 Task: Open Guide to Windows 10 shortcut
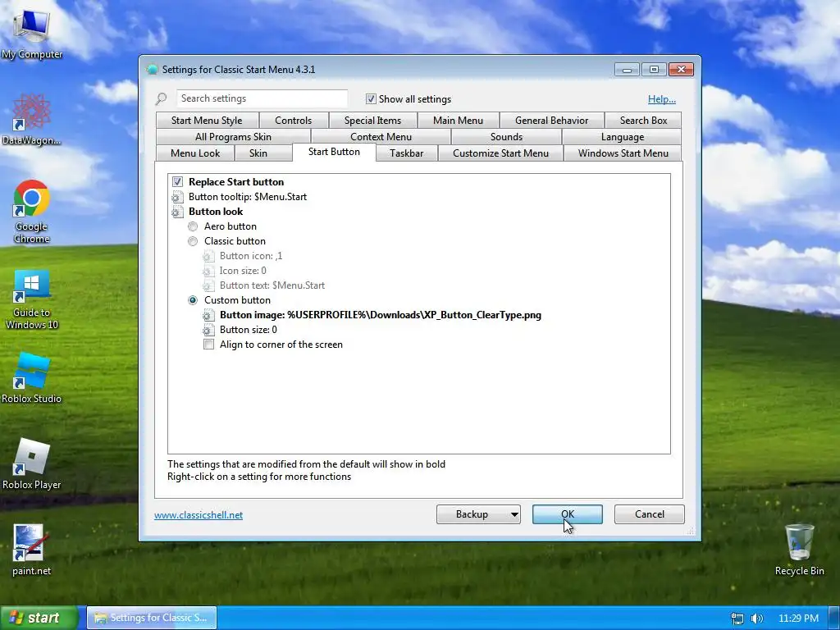pyautogui.click(x=32, y=299)
